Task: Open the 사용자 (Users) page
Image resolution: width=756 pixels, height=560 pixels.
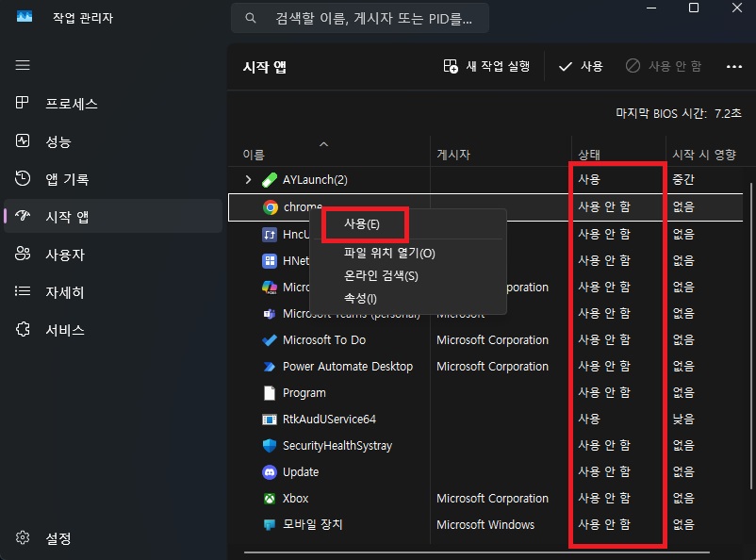Action: 113,254
